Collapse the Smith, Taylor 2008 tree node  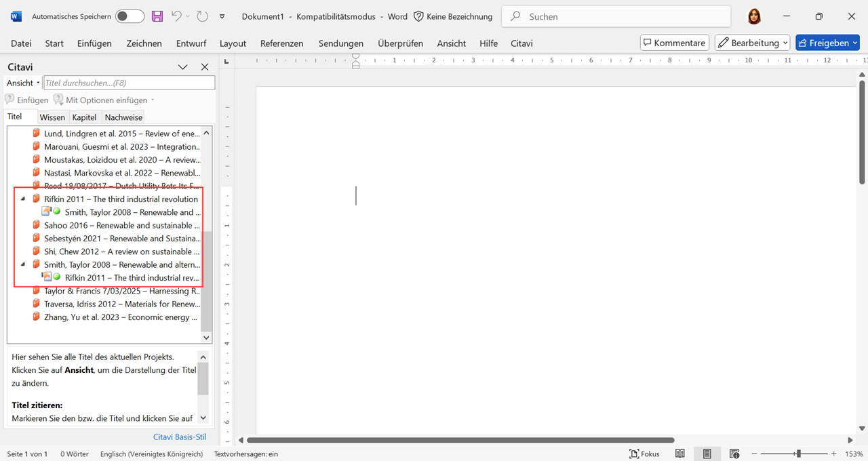pos(23,264)
